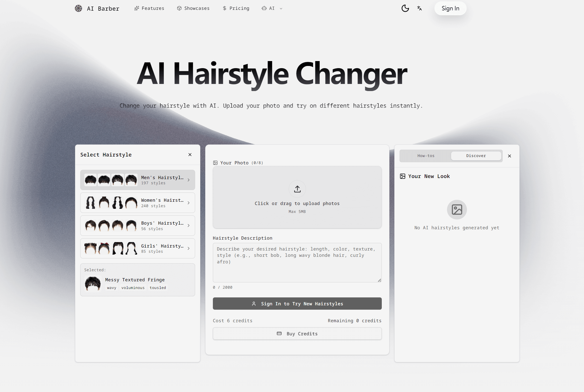584x392 pixels.
Task: Expand the AI dropdown menu
Action: tap(272, 8)
